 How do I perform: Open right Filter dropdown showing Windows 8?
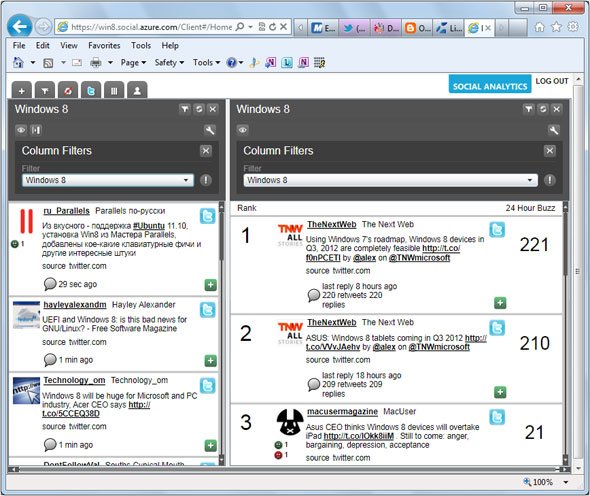tap(391, 180)
